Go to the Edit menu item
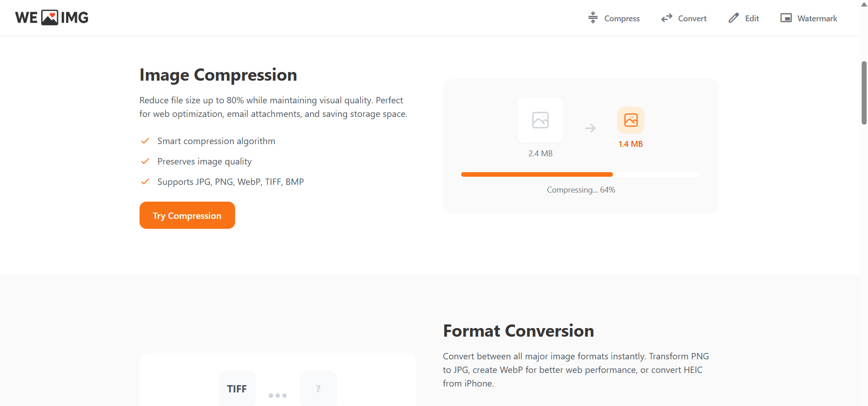 (752, 19)
